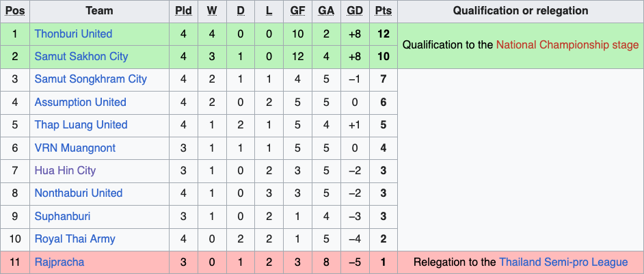Open the Royal Thai Army link
644x274 pixels.
(75, 238)
